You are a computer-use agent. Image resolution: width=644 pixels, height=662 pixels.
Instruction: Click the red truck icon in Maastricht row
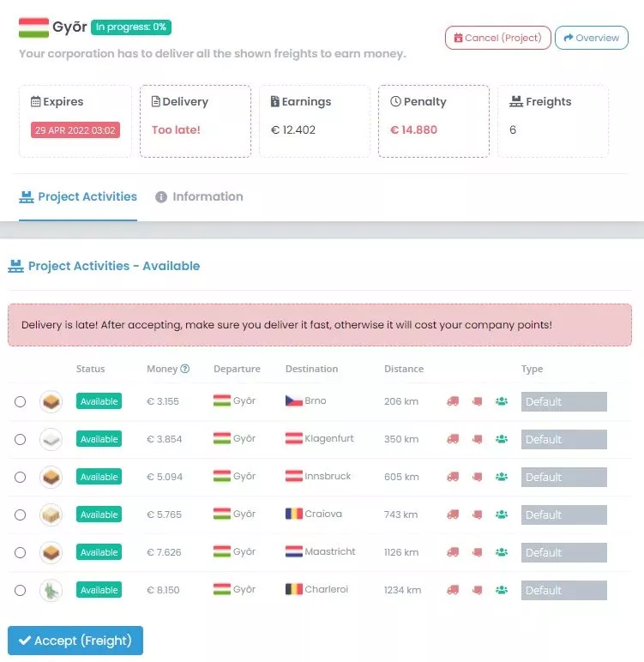(x=453, y=552)
